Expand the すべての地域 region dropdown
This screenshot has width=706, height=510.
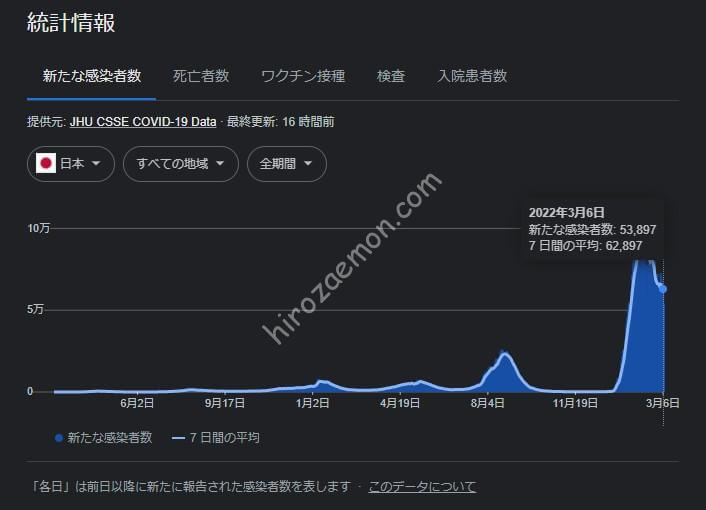coord(181,164)
